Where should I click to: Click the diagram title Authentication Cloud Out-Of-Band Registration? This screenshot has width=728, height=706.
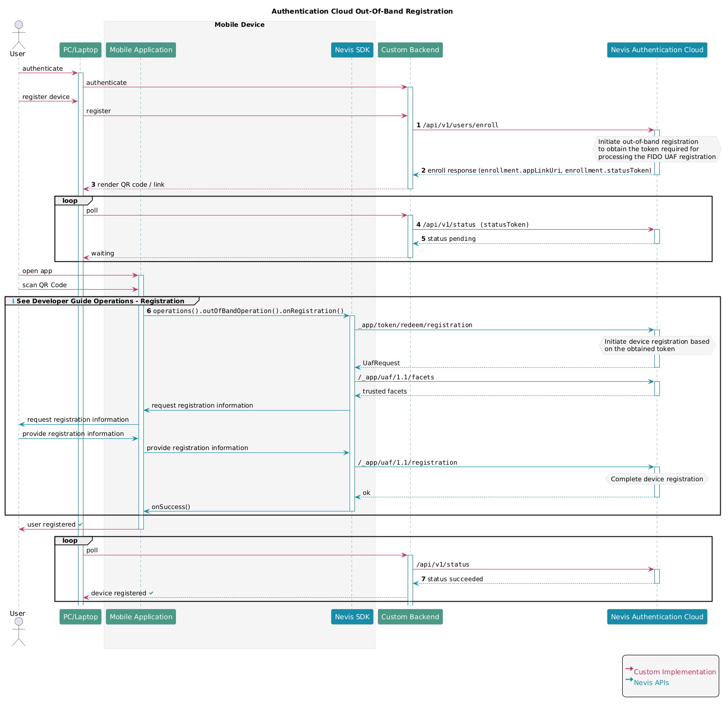tap(362, 11)
